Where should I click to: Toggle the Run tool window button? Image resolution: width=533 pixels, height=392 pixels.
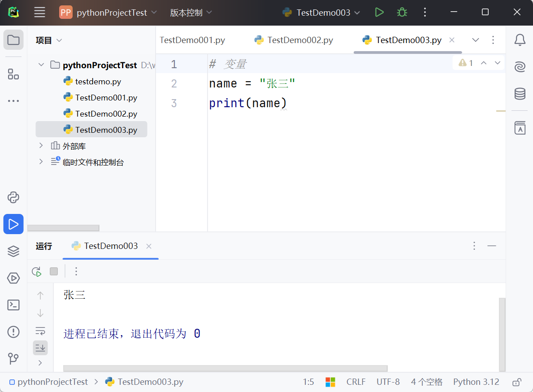click(x=13, y=224)
